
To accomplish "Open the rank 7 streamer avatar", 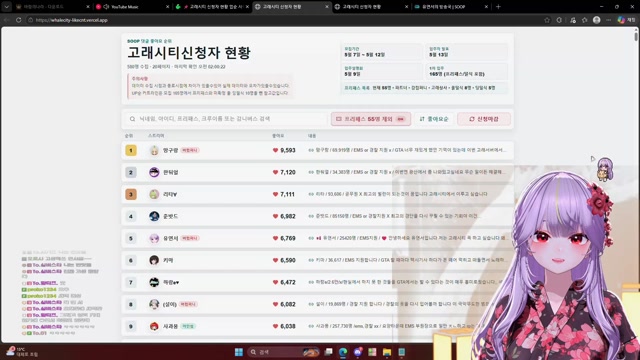I will point(154,282).
